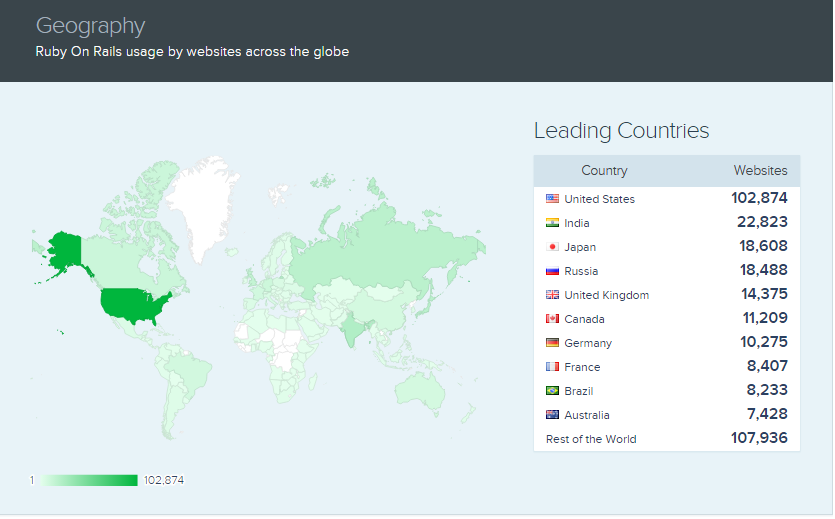Screen dimensions: 835x519
Task: Click the Rest of the World row label
Action: 591,439
